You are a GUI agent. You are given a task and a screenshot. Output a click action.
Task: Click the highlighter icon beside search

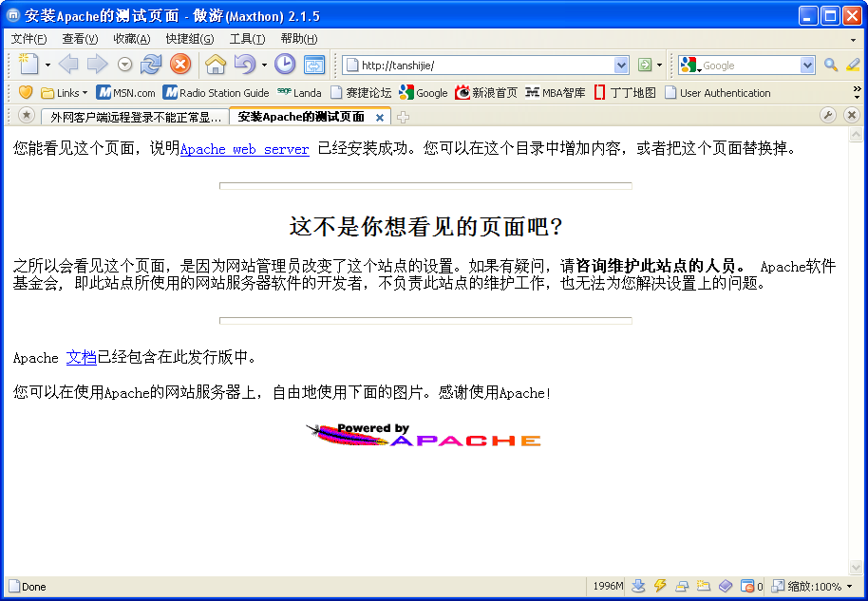853,65
